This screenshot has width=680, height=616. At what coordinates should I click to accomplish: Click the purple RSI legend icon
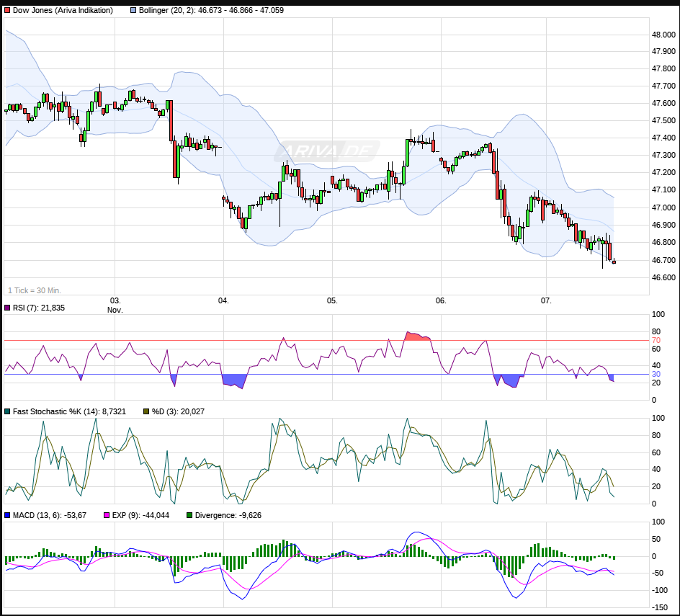click(x=7, y=308)
